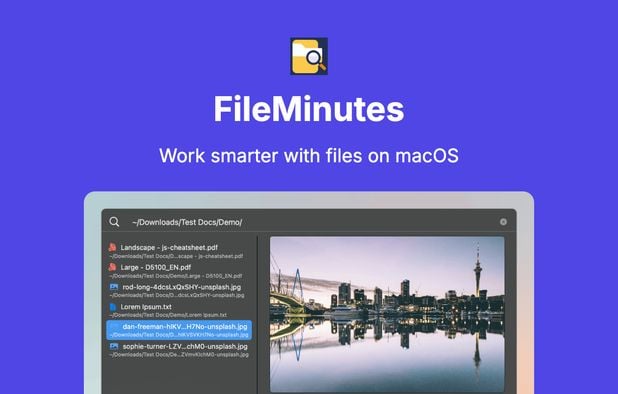Click the FileMinutes heading

pyautogui.click(x=309, y=109)
